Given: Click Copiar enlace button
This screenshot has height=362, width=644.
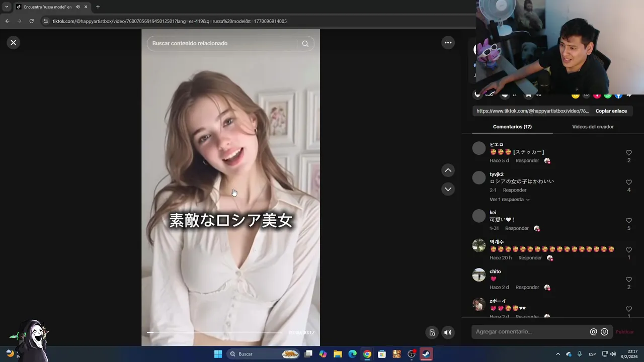Looking at the screenshot, I should click(611, 111).
